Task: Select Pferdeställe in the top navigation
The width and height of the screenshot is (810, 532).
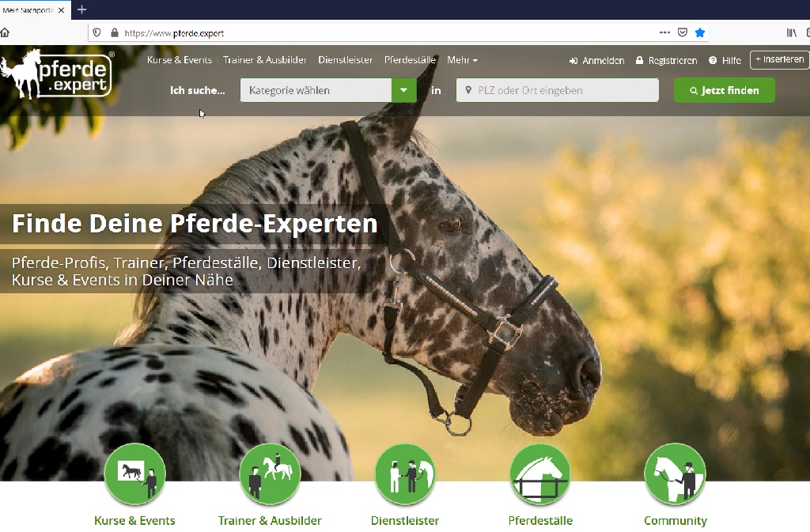Action: pyautogui.click(x=410, y=60)
